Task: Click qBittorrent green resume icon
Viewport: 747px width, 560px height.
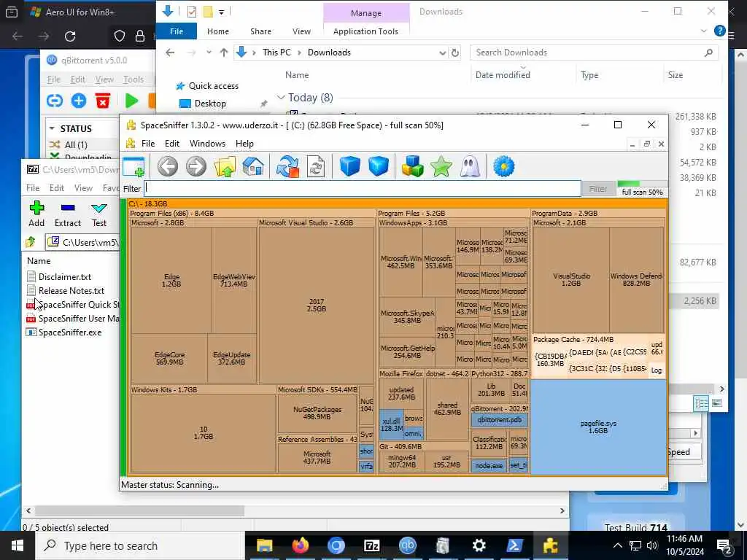Action: coord(131,101)
